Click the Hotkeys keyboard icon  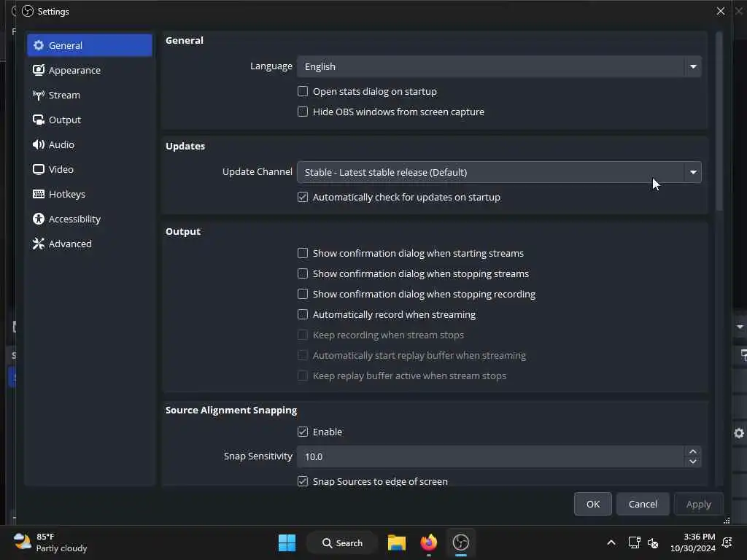[x=39, y=194]
